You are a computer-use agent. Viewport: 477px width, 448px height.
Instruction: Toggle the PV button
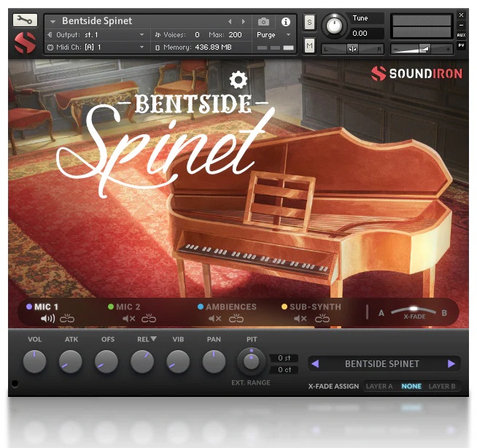click(x=461, y=45)
